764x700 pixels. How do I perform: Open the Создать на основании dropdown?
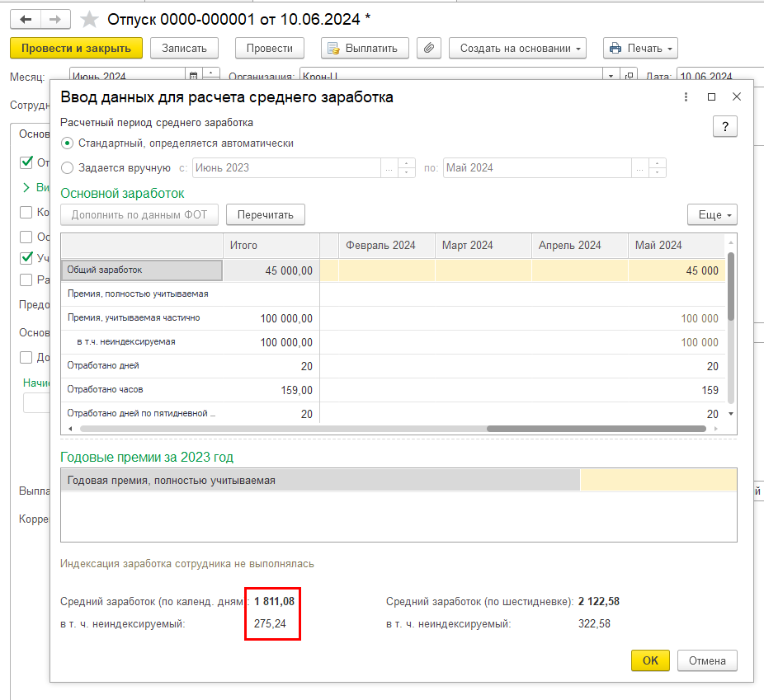[517, 48]
